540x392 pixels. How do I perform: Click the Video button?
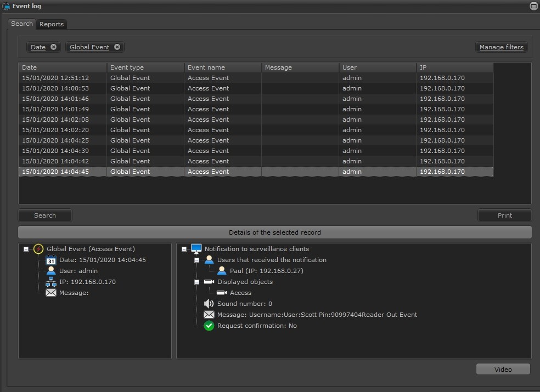click(503, 370)
